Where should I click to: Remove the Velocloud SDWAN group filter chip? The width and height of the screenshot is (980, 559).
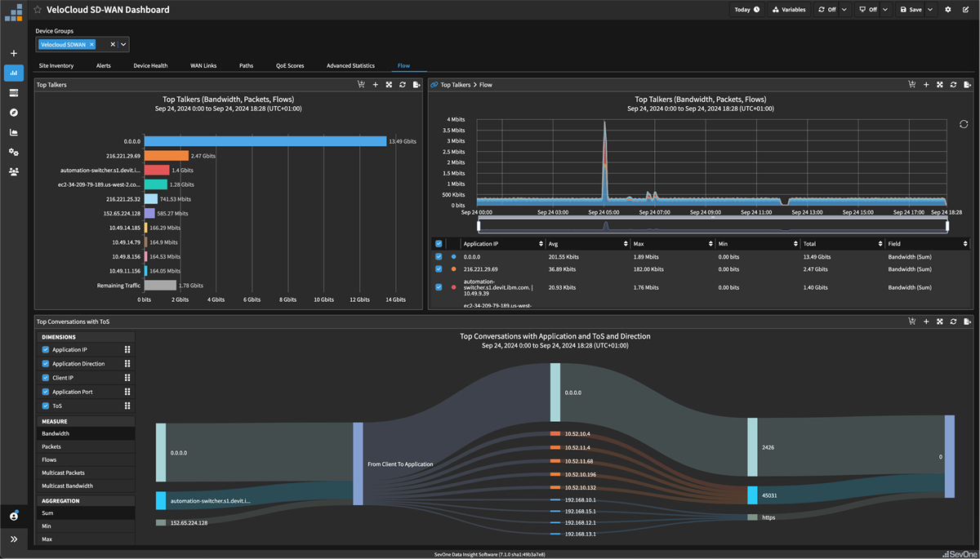point(91,44)
